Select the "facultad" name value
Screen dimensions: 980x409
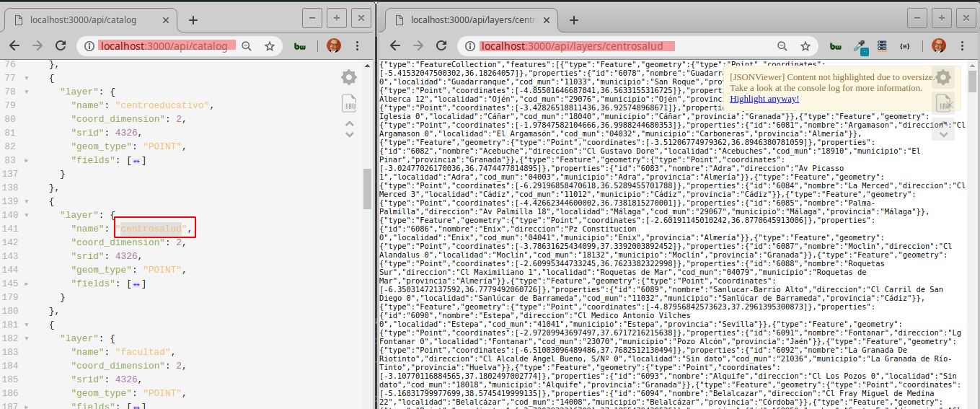[x=144, y=352]
